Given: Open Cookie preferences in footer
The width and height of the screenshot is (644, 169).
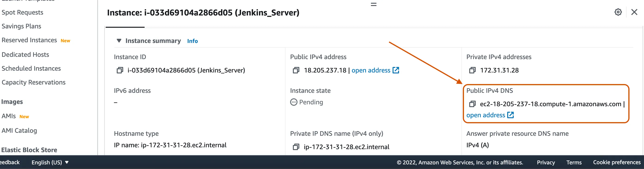Looking at the screenshot, I should [617, 163].
